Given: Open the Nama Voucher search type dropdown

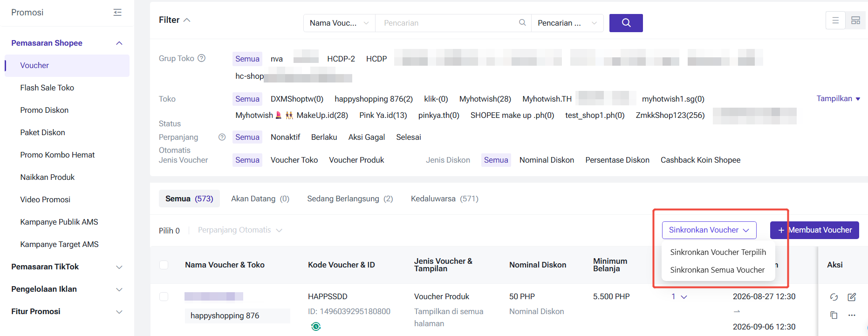Looking at the screenshot, I should (339, 23).
